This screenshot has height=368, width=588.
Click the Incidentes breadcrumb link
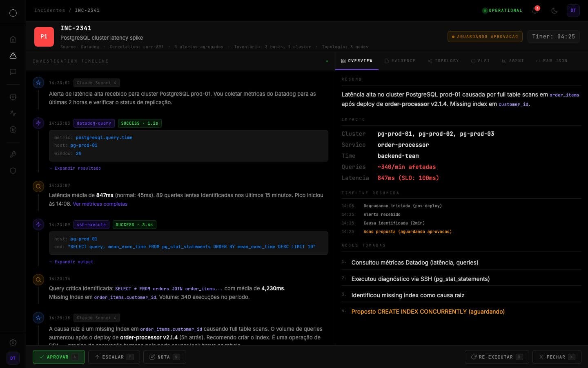pos(50,10)
